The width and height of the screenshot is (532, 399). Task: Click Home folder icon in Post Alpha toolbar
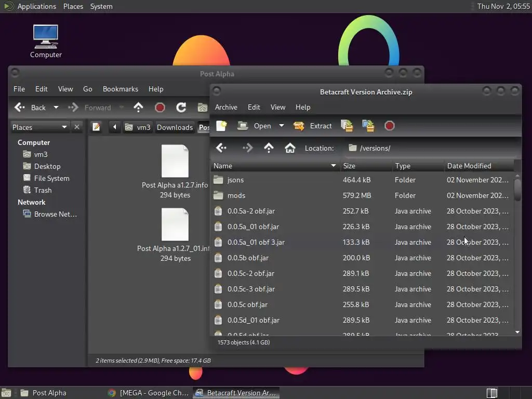tap(203, 108)
